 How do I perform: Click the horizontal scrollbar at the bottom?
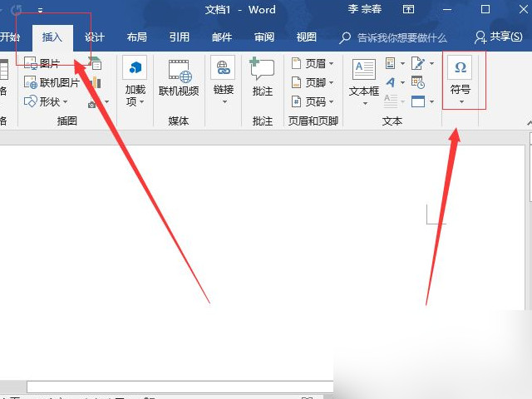tap(180, 387)
